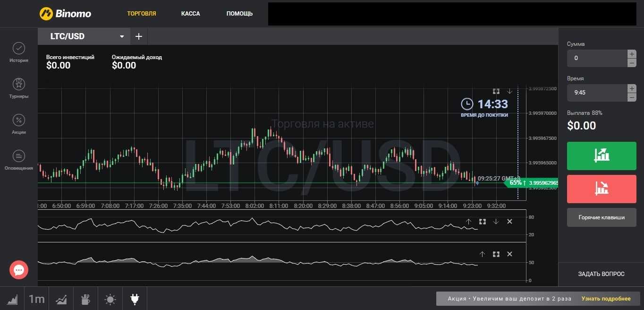Open the live chat support bubble
644x310 pixels.
[19, 270]
